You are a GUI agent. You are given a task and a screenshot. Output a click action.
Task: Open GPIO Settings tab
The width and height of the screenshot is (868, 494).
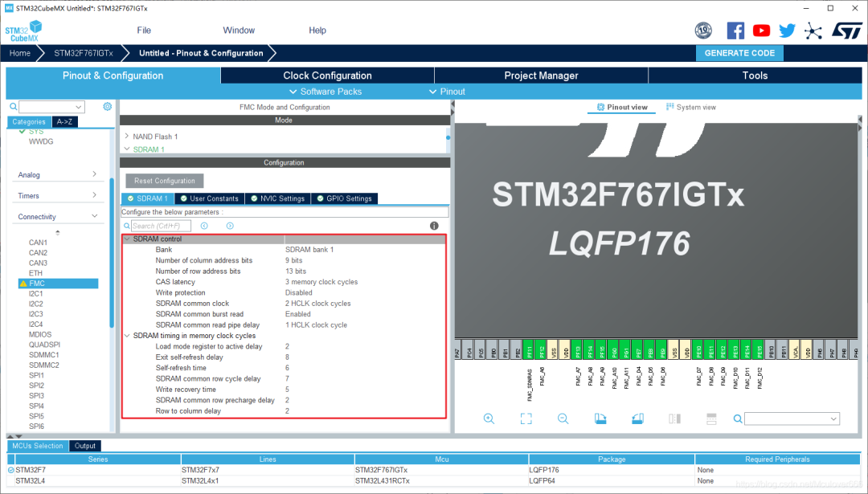344,198
